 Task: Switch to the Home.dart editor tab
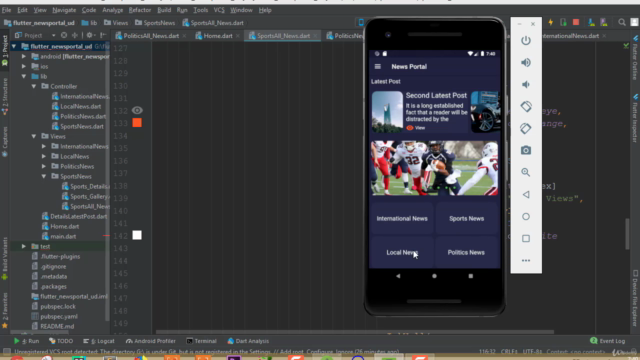coord(218,36)
